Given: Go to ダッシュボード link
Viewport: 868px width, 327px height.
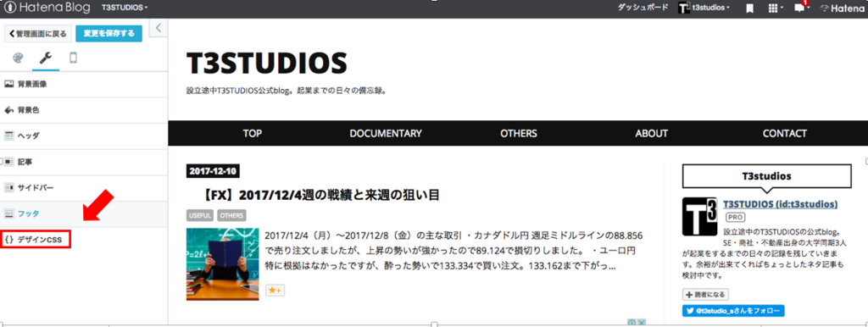Looking at the screenshot, I should (x=643, y=8).
